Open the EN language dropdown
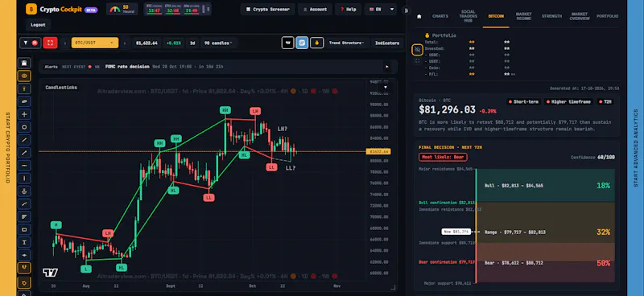Image resolution: width=644 pixels, height=296 pixels. click(x=380, y=9)
